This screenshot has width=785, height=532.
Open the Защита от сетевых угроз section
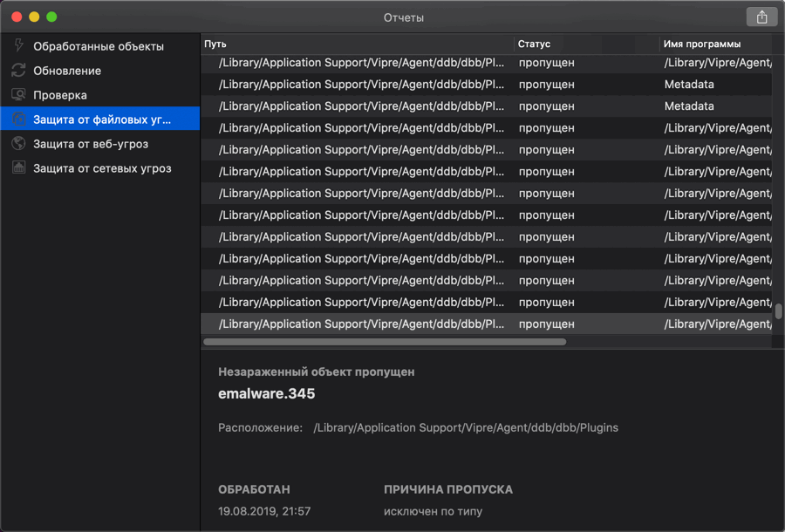[102, 168]
